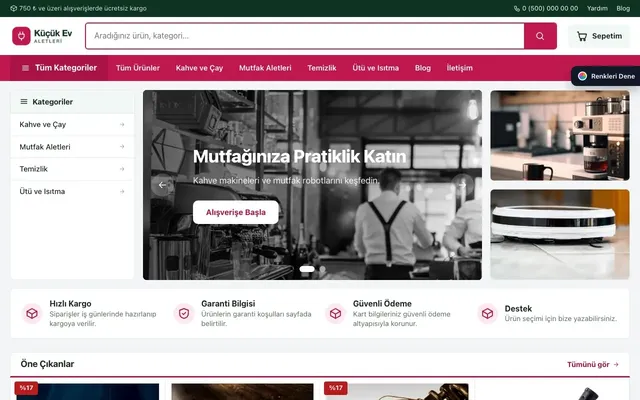Select Kahve ve Çay in the sidebar
The image size is (640, 400).
72,124
